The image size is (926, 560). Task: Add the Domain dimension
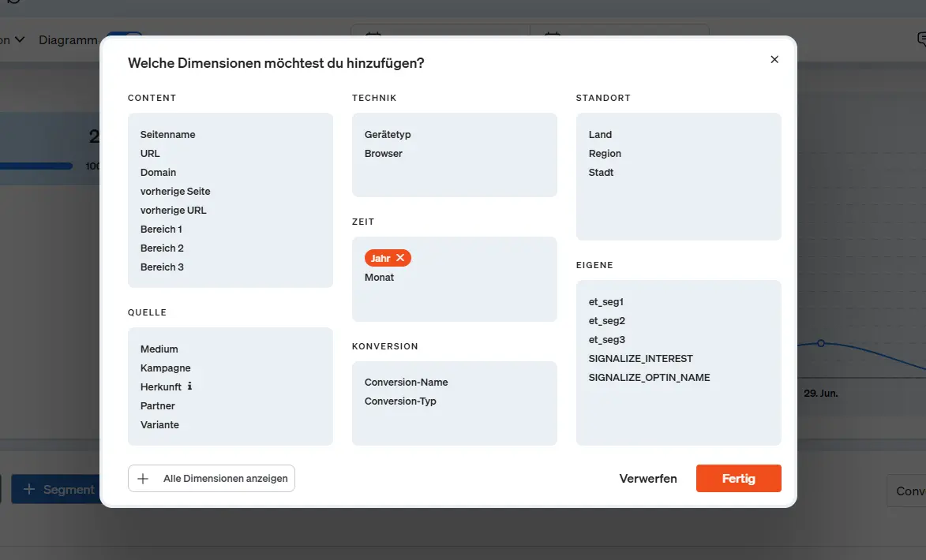pyautogui.click(x=158, y=172)
